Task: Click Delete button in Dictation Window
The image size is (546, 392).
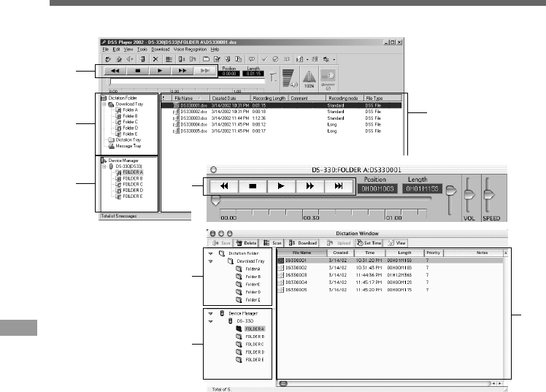Action: click(x=246, y=243)
